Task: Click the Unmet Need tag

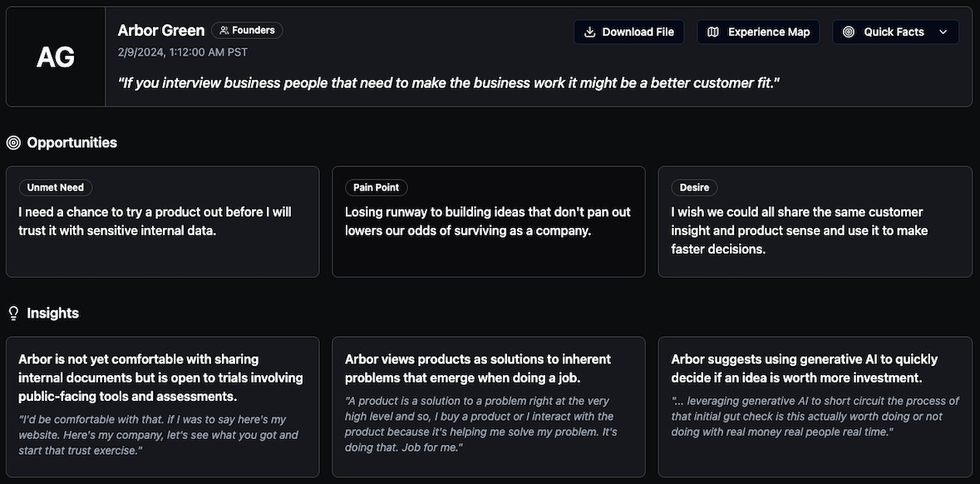Action: tap(56, 187)
